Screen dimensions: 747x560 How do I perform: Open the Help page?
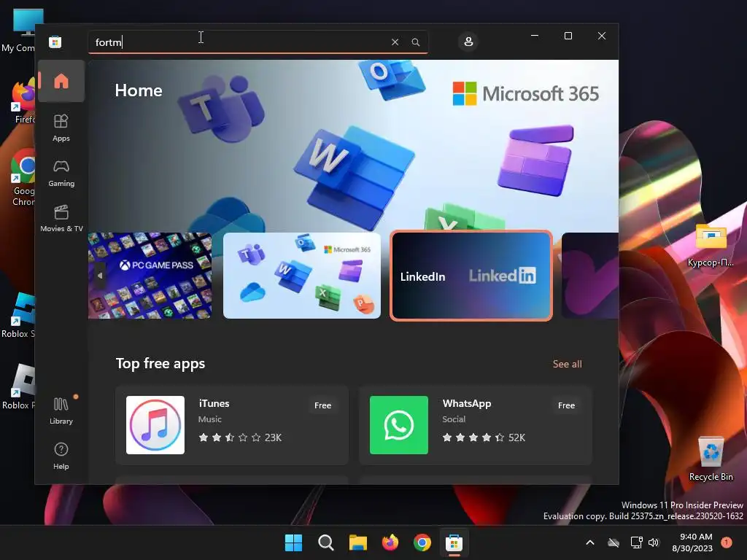61,456
